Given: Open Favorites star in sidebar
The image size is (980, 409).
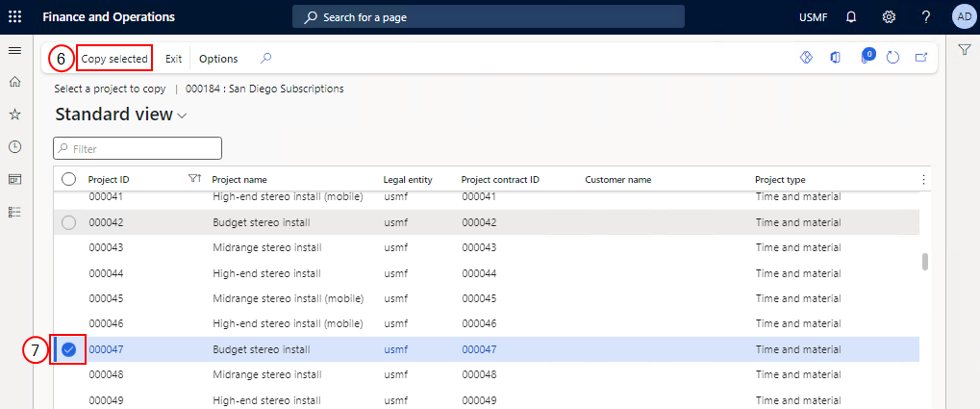Looking at the screenshot, I should pos(14,115).
